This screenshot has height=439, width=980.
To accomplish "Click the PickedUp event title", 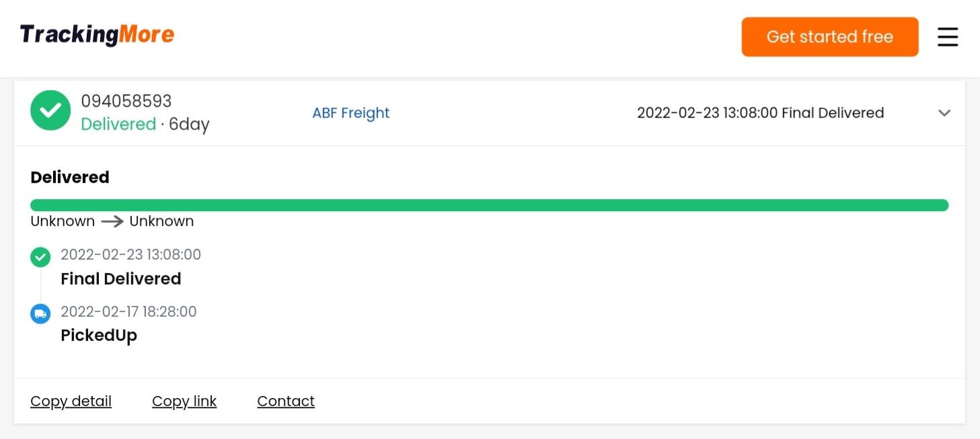I will coord(99,335).
